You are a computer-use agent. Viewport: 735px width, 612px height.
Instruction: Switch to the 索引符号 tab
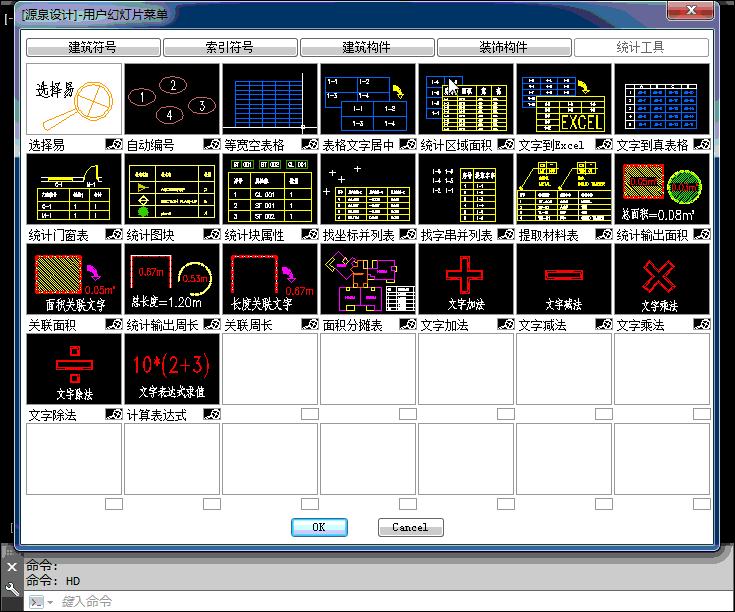click(x=230, y=47)
